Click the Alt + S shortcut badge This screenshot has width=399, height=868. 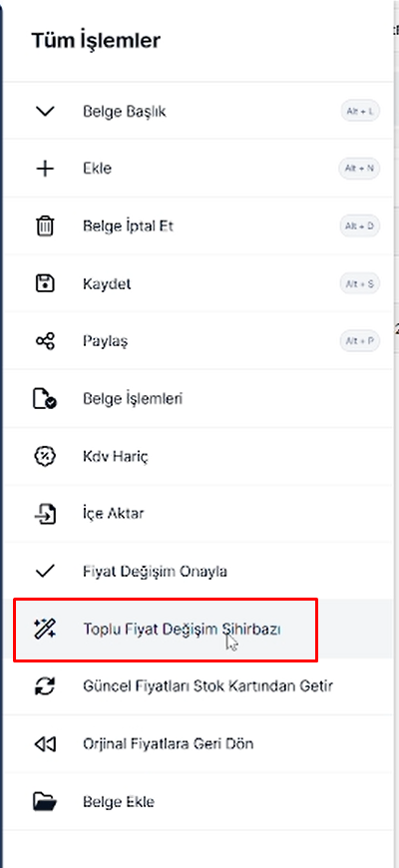(x=360, y=284)
